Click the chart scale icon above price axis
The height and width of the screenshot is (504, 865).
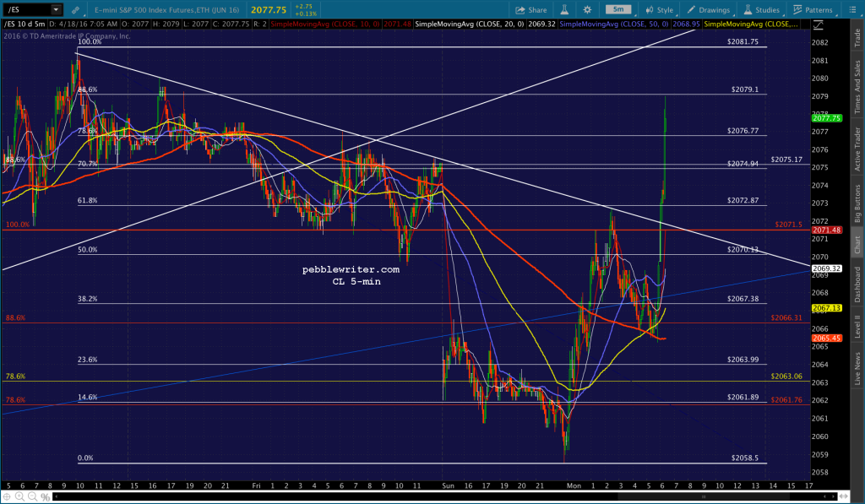tap(818, 24)
